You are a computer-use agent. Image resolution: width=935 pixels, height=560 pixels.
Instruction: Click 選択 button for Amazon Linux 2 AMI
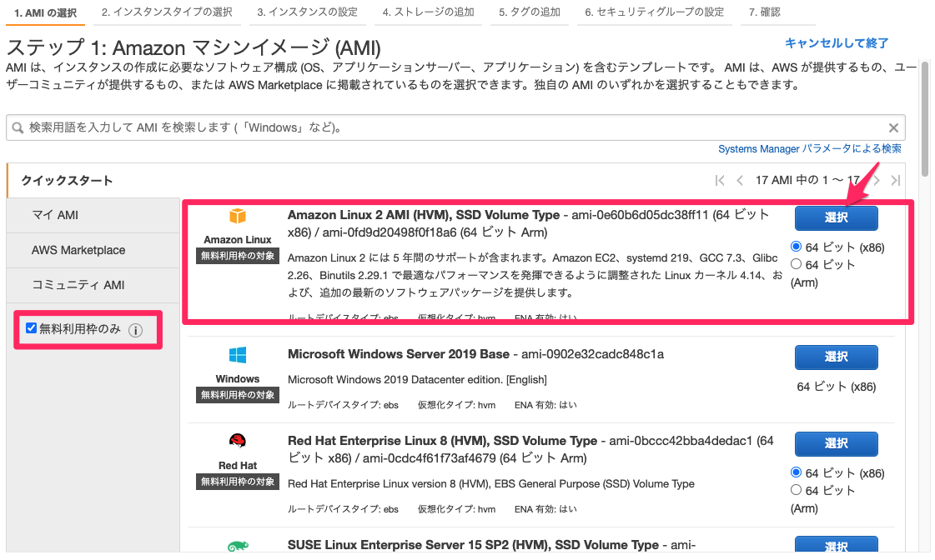pos(836,218)
